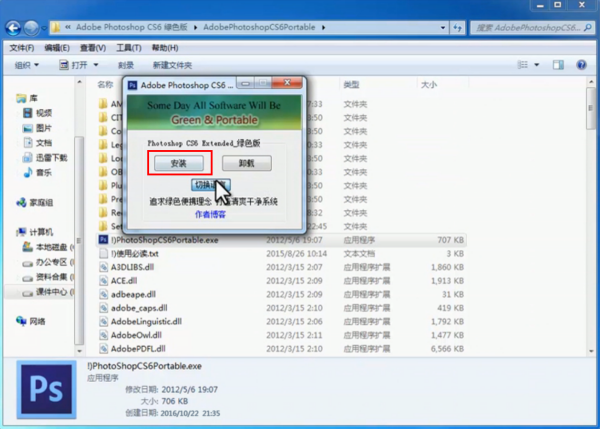Open the 工具(T) menu
This screenshot has width=600, height=429.
129,48
